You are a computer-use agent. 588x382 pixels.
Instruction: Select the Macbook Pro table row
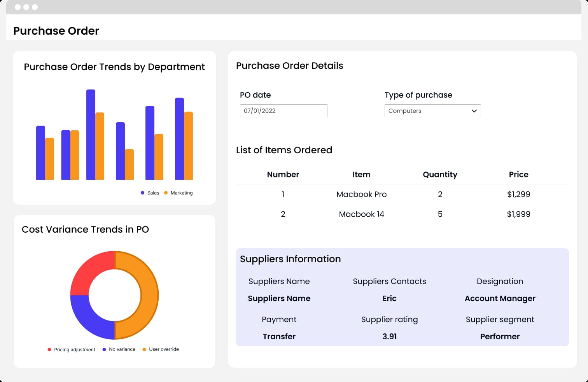click(361, 194)
